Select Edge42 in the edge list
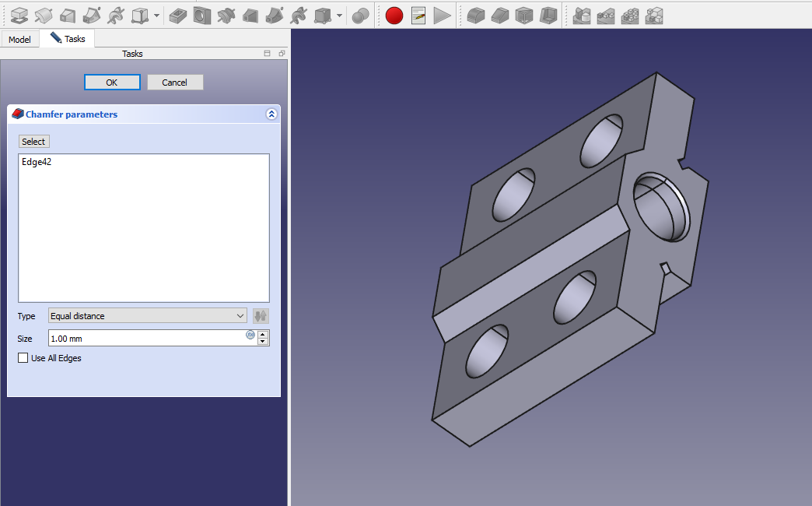The image size is (812, 506). point(37,162)
